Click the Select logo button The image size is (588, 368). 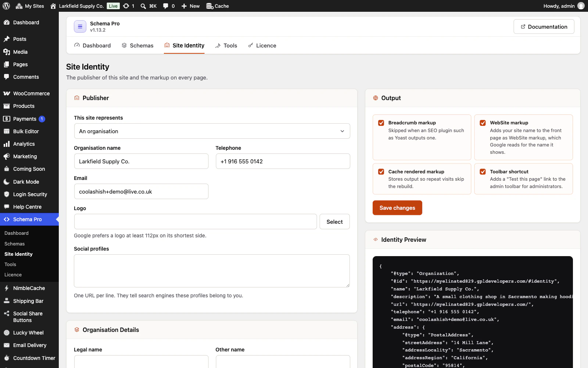pos(334,222)
